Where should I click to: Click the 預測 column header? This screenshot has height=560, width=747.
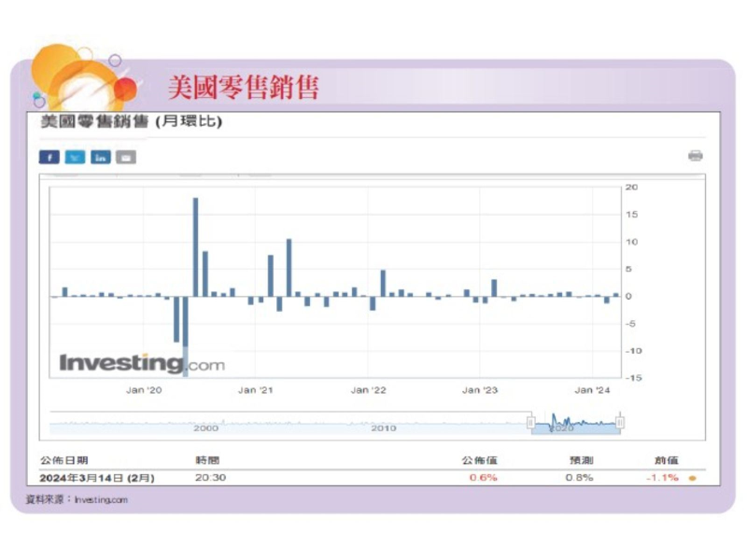(x=581, y=460)
